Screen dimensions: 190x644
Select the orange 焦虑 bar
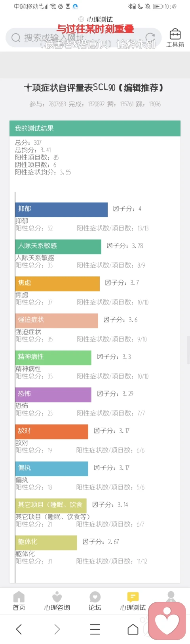click(x=57, y=284)
